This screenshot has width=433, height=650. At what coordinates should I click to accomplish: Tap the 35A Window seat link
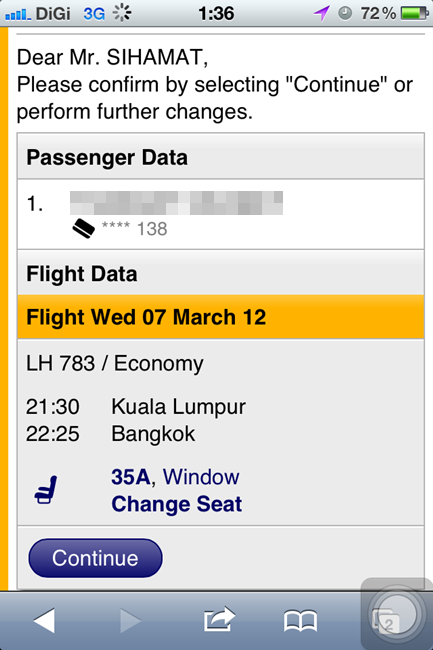[x=175, y=477]
